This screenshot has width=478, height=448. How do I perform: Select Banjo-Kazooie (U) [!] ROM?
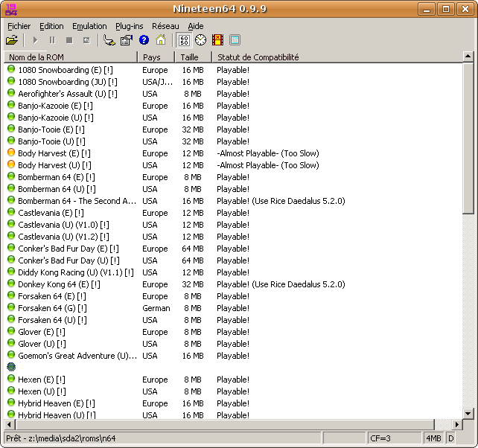click(56, 118)
